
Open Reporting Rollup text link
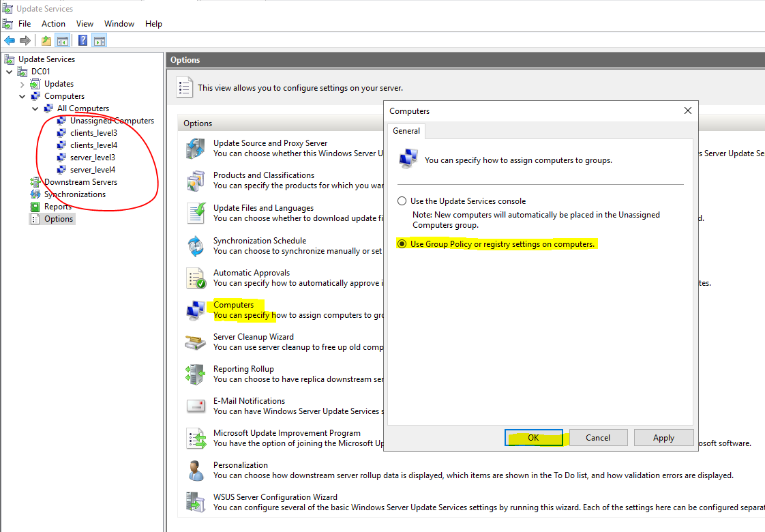243,369
